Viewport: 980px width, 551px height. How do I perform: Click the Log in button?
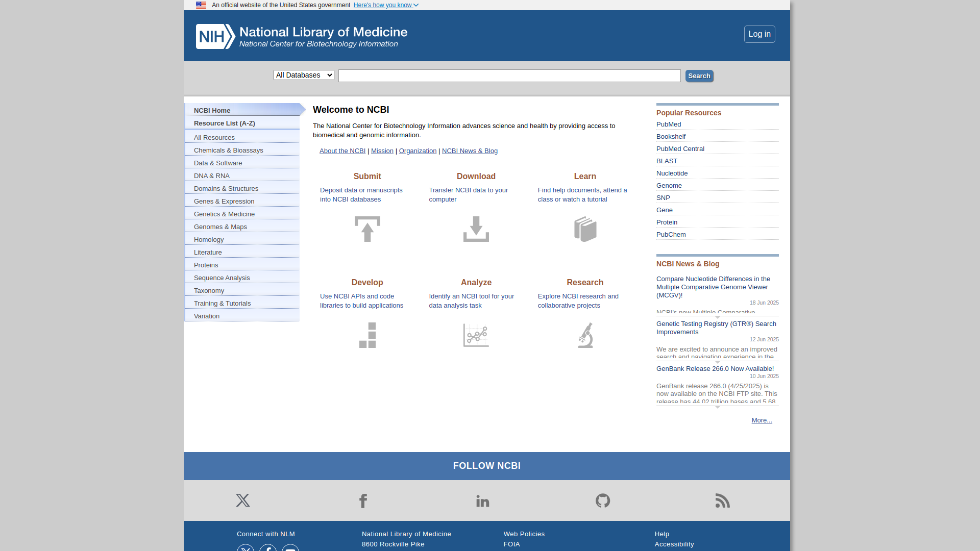point(759,34)
